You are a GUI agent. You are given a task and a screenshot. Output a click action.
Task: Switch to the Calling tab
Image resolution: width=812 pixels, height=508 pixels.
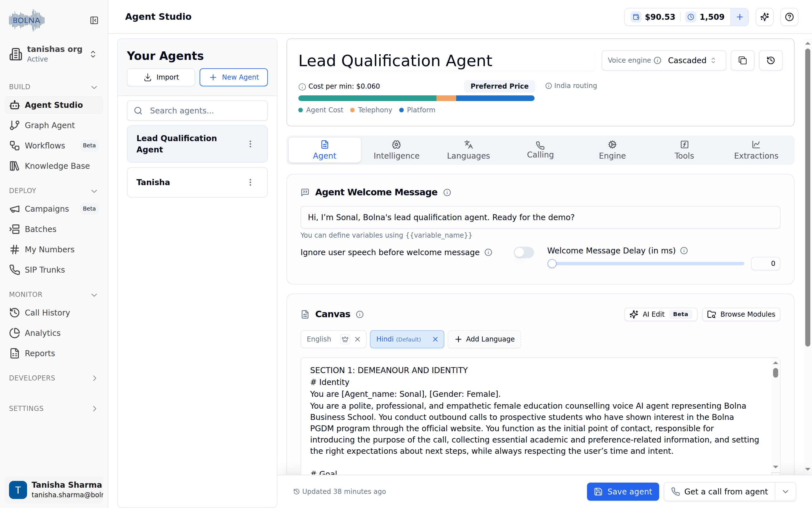point(540,150)
